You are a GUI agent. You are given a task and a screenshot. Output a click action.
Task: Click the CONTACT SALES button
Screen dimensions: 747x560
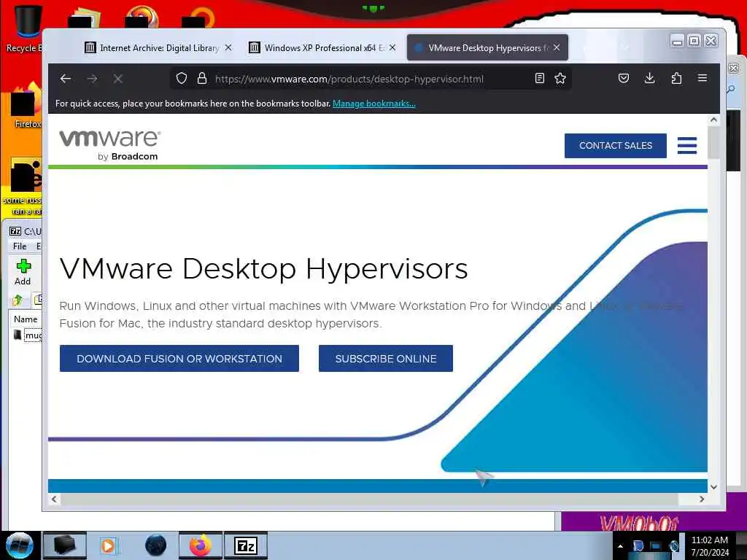pyautogui.click(x=616, y=146)
